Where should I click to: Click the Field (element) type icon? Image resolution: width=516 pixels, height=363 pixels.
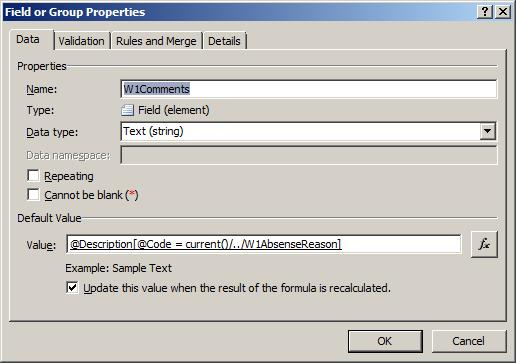tap(127, 110)
